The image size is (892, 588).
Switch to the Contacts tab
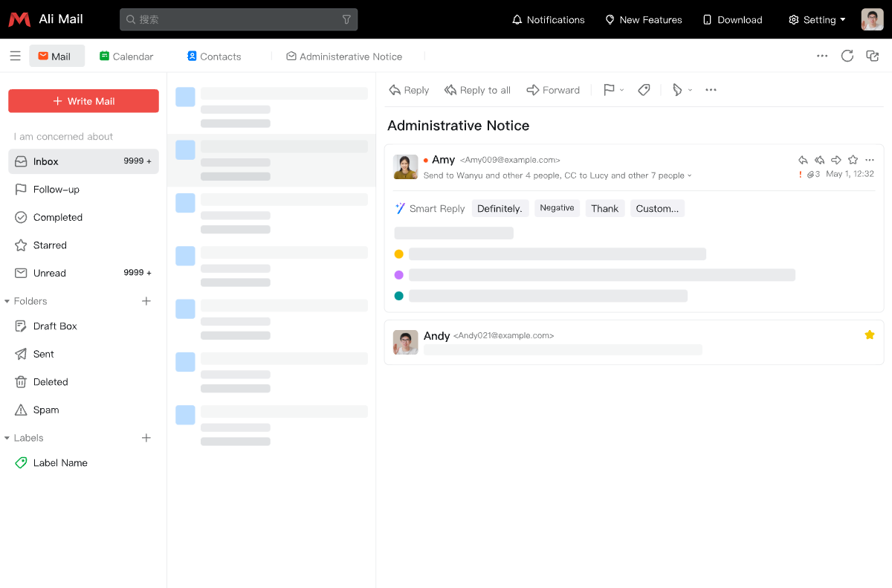click(x=214, y=56)
